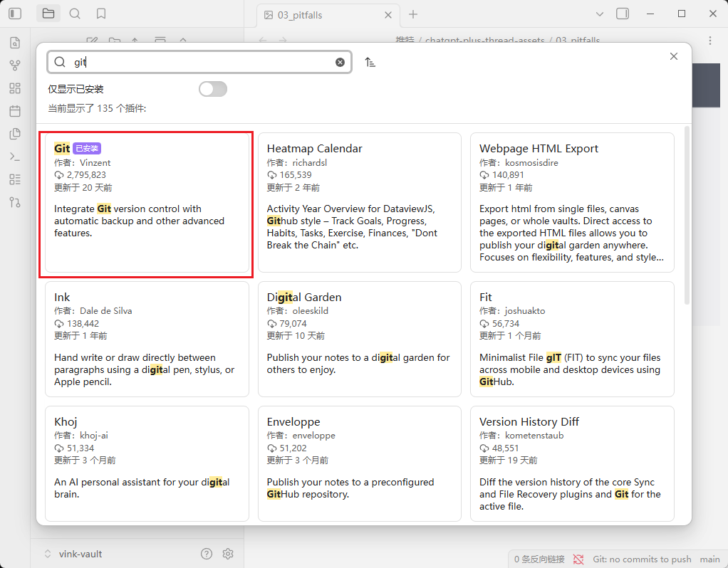
Task: Switch to the 03_pitfalls tab
Action: 328,16
